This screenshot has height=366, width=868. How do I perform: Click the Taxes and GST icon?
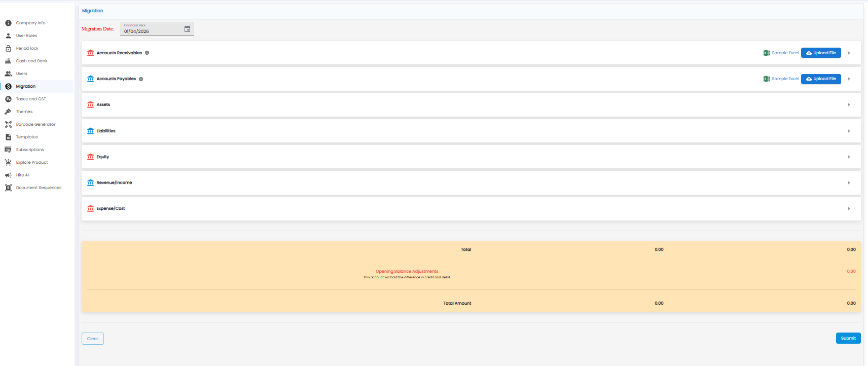(8, 99)
